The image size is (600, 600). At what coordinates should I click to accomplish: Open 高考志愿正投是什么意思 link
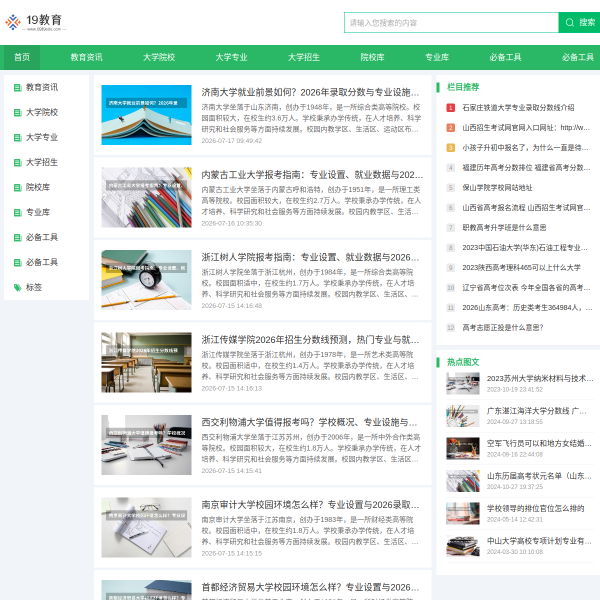point(503,328)
